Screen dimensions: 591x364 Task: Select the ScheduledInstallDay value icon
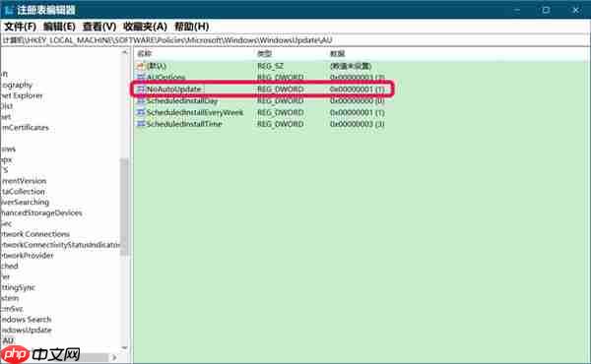[x=141, y=101]
